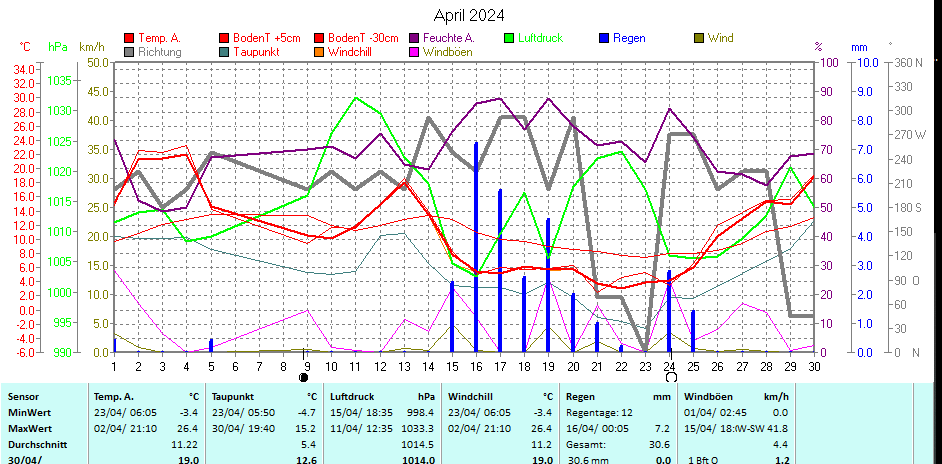This screenshot has height=464, width=942.
Task: Click the red swatch beside Temp. A.
Action: pos(129,38)
